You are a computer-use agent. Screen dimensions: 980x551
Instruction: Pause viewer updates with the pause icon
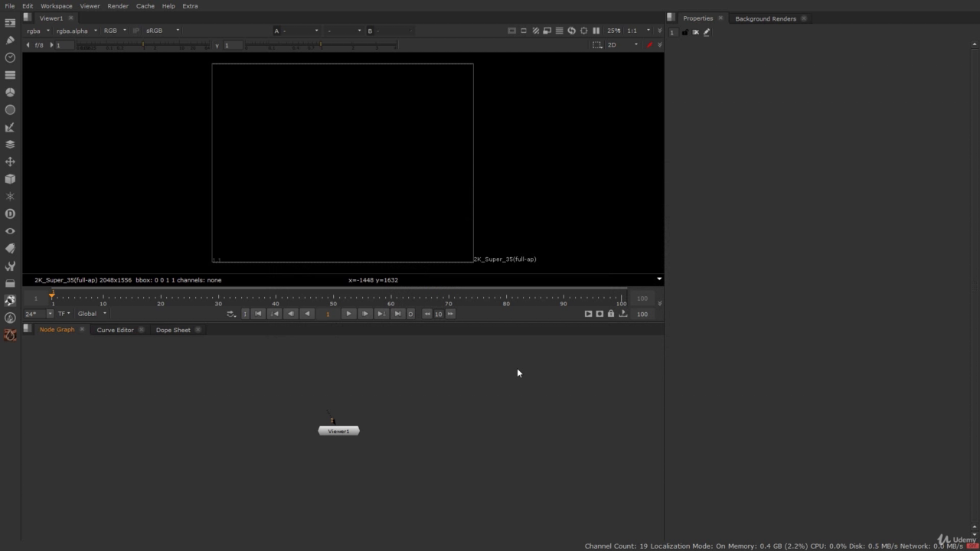click(x=596, y=31)
